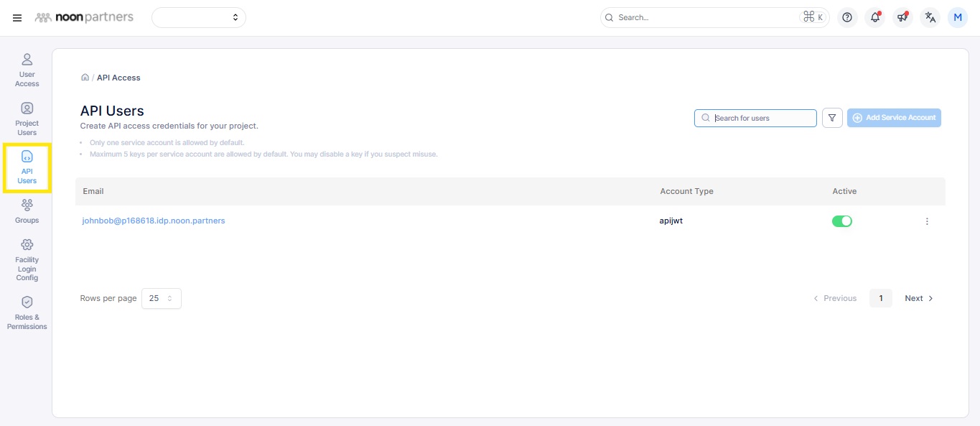Open the notifications bell icon

(x=874, y=18)
